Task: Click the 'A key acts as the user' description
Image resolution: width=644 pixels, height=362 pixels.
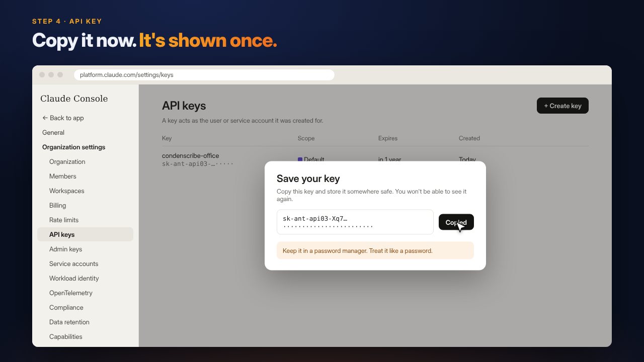Action: pos(243,121)
